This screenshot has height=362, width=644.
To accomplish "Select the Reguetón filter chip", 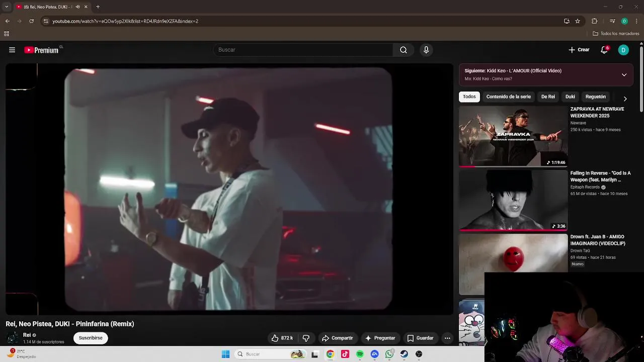I will [596, 97].
